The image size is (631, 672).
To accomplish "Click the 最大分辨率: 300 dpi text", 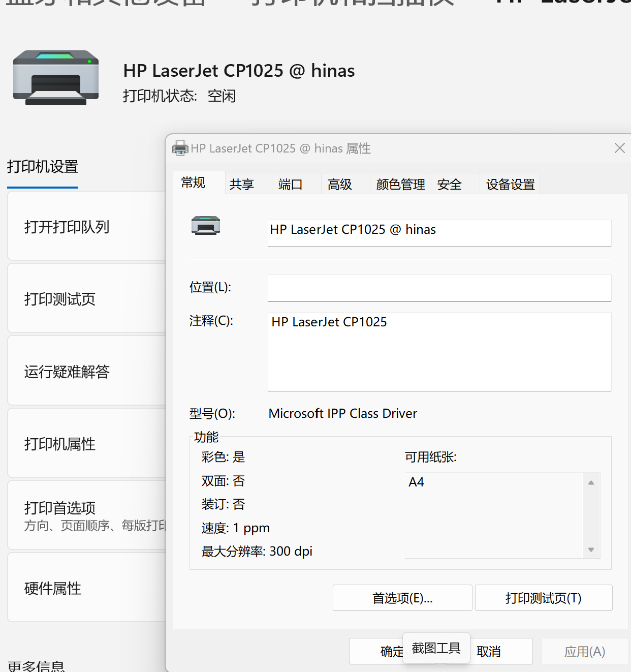I will 257,551.
